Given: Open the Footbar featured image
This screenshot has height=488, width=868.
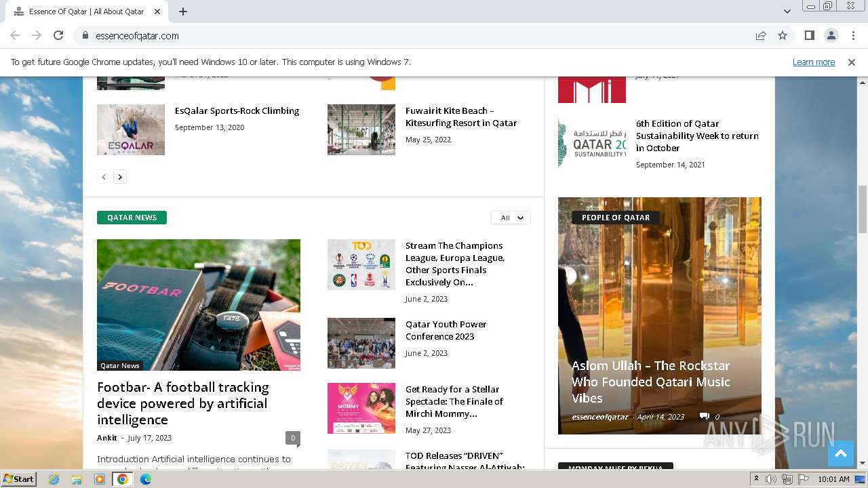Looking at the screenshot, I should pyautogui.click(x=199, y=305).
